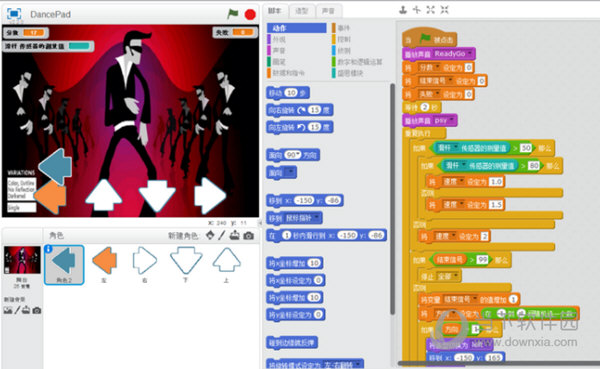Click the green flag to start the project
Image resolution: width=600 pixels, height=369 pixels.
pos(232,14)
